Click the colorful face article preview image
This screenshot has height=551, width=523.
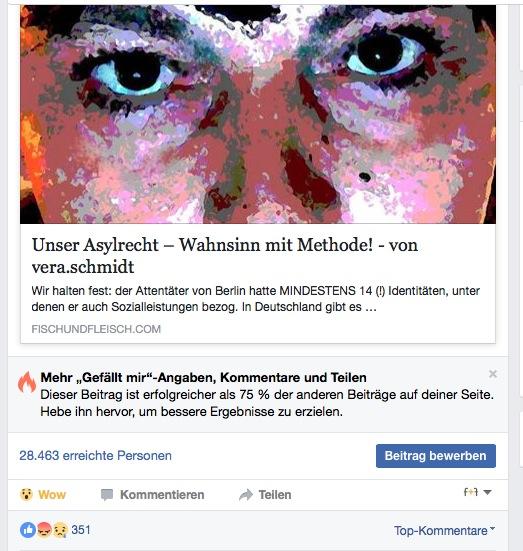pos(258,114)
